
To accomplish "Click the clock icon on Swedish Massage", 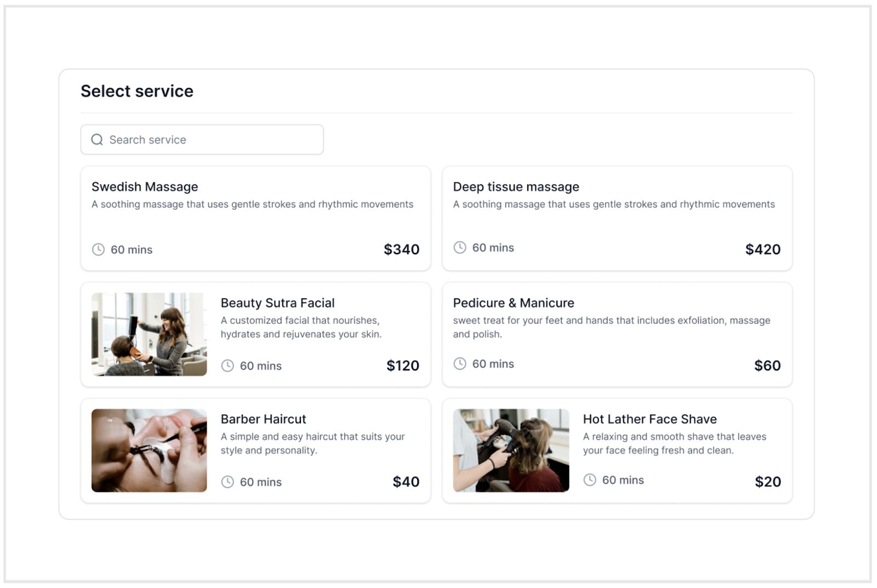I will (x=98, y=249).
